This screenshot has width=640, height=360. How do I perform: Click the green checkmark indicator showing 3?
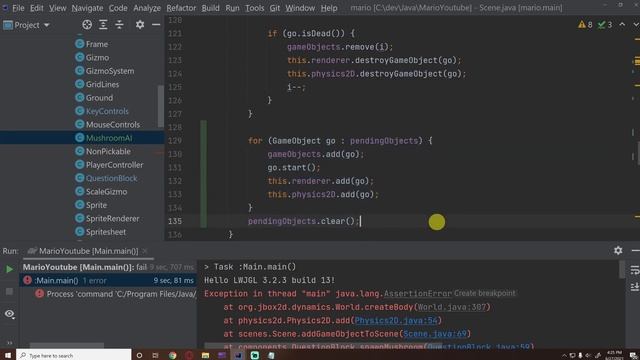(x=605, y=25)
